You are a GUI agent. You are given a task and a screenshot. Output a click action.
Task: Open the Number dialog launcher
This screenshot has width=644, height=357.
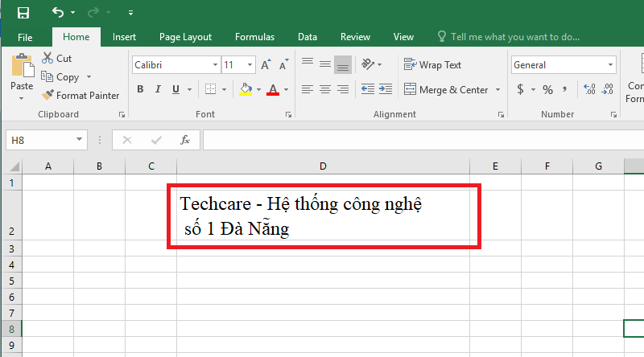coord(613,115)
